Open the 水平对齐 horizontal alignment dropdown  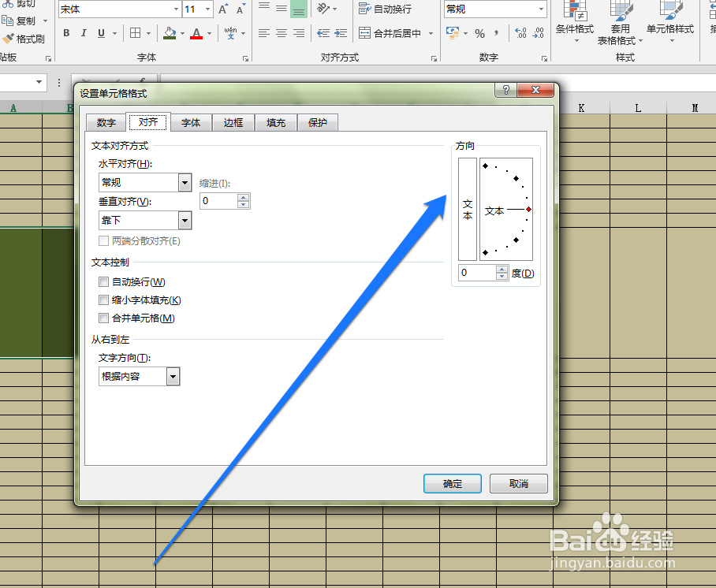pyautogui.click(x=184, y=182)
